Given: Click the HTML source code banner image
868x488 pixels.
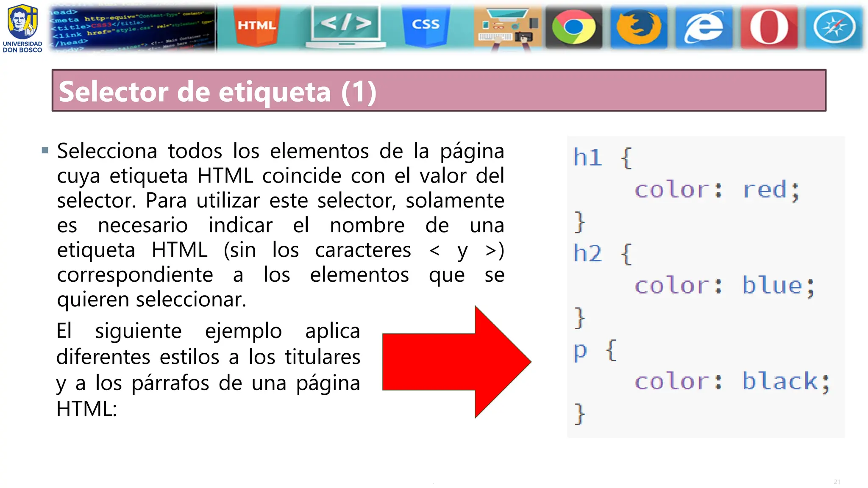Looking at the screenshot, I should click(x=132, y=28).
